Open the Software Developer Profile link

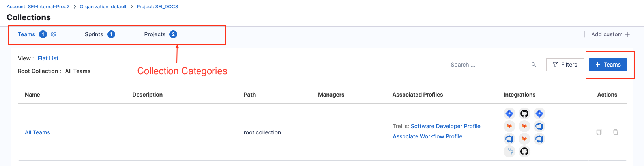coord(446,126)
